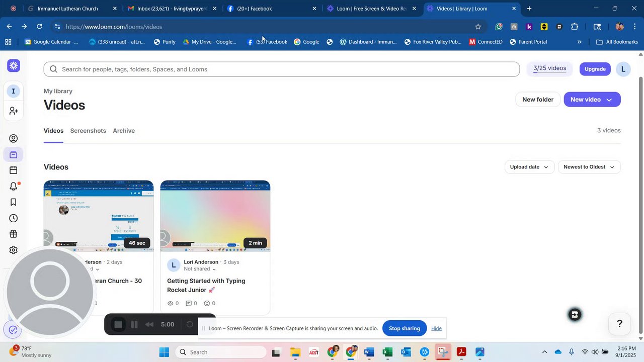Viewport: 644px width, 362px height.
Task: Switch to the Immanuel Lutheran Church browser tab
Action: 72,9
